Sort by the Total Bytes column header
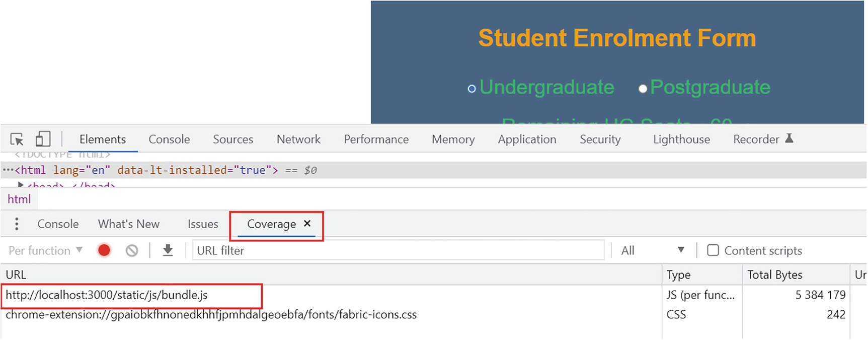This screenshot has width=868, height=340. pyautogui.click(x=774, y=275)
